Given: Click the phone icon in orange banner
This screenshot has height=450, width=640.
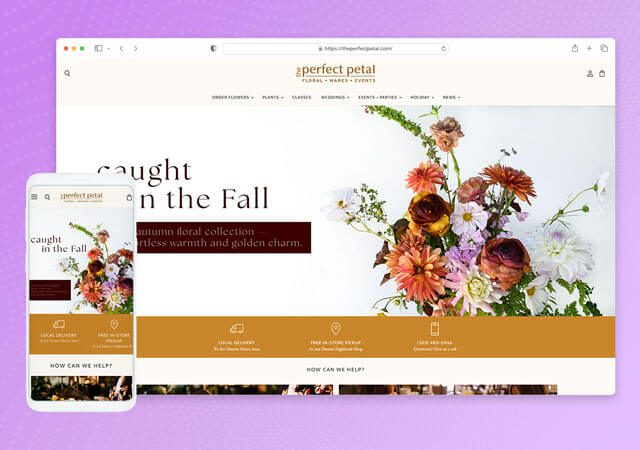Looking at the screenshot, I should point(435,328).
